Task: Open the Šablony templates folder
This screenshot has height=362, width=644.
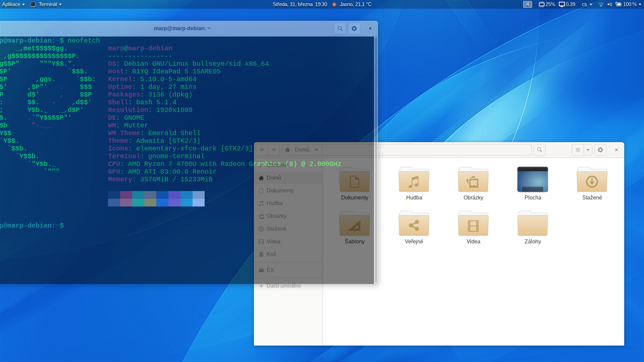Action: (355, 224)
